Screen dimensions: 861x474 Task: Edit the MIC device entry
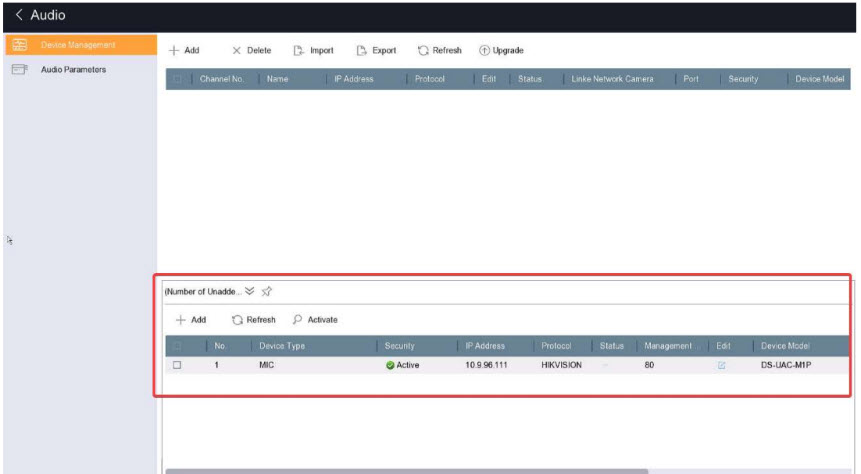721,366
